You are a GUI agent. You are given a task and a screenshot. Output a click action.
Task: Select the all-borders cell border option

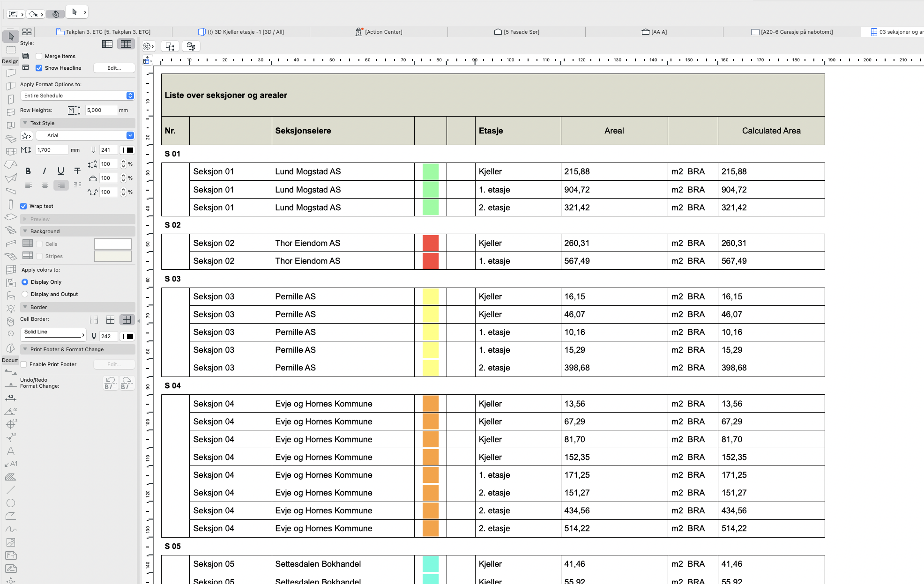pyautogui.click(x=127, y=319)
